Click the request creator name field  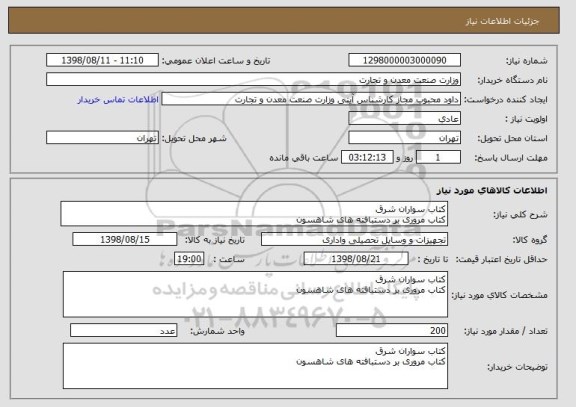point(311,99)
